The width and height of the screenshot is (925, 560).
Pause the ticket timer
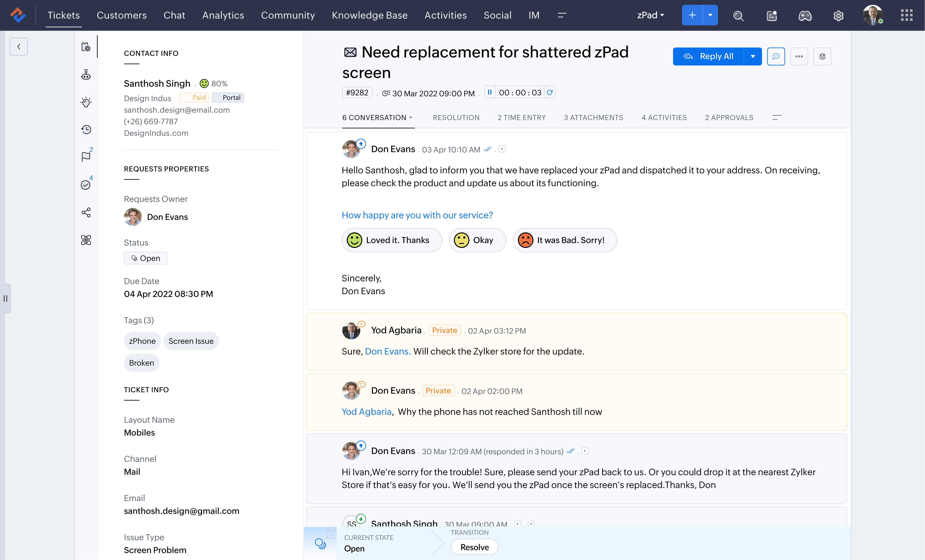point(490,92)
